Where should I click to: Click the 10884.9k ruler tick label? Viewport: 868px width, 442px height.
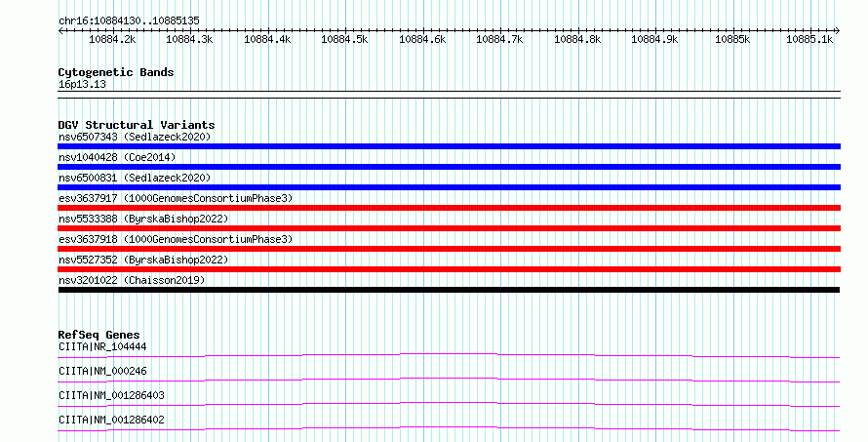tap(654, 39)
